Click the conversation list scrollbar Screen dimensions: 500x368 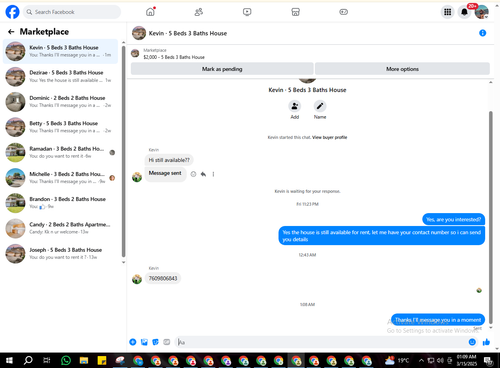pyautogui.click(x=124, y=152)
